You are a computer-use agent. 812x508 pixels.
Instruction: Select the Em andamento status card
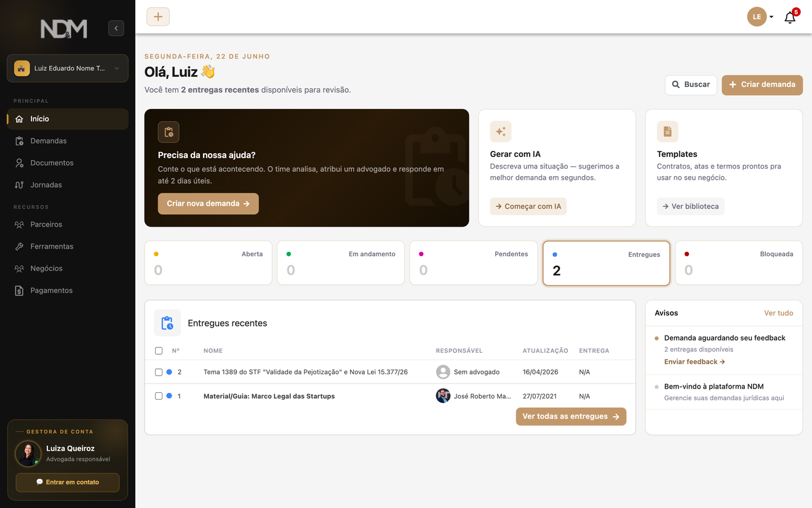click(x=341, y=263)
